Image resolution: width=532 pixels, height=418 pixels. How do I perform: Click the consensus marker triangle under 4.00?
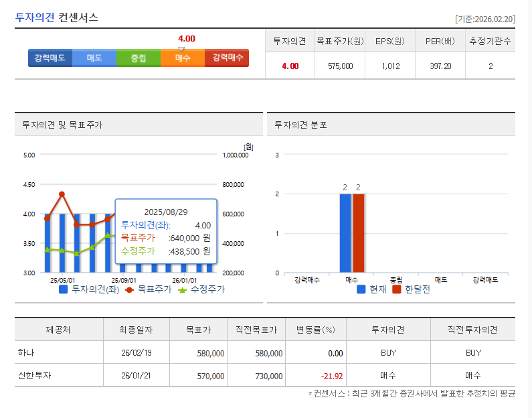(x=181, y=49)
